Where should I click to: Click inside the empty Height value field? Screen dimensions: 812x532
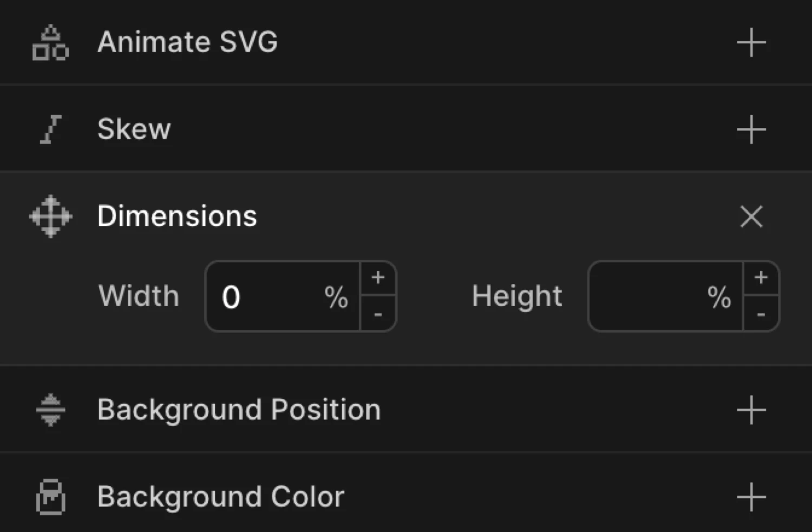point(650,296)
